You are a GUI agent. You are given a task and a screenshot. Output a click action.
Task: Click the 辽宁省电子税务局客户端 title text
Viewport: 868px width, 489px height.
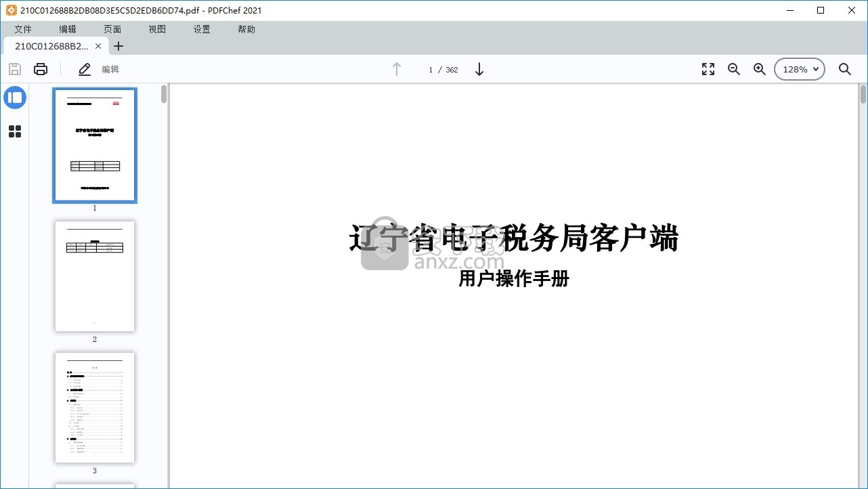click(x=514, y=238)
